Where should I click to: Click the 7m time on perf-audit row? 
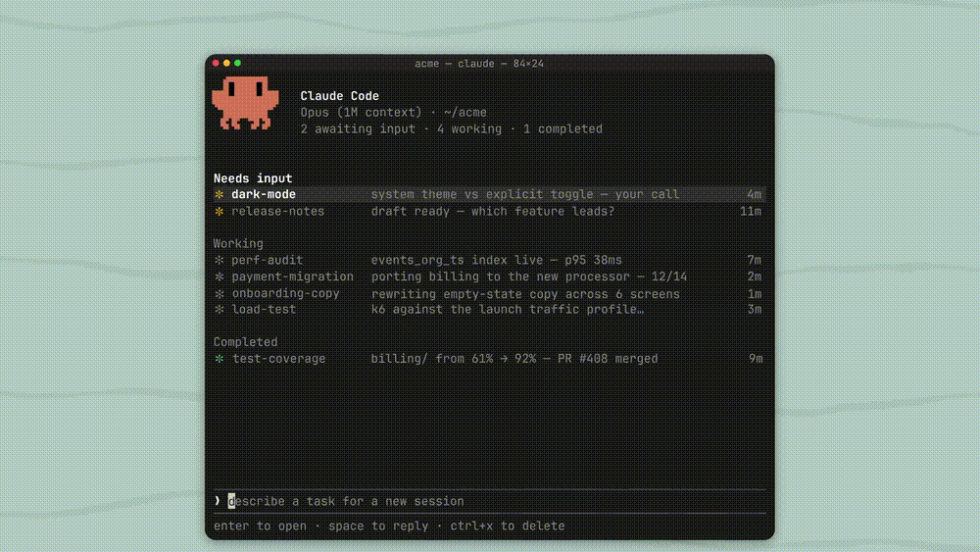[755, 260]
